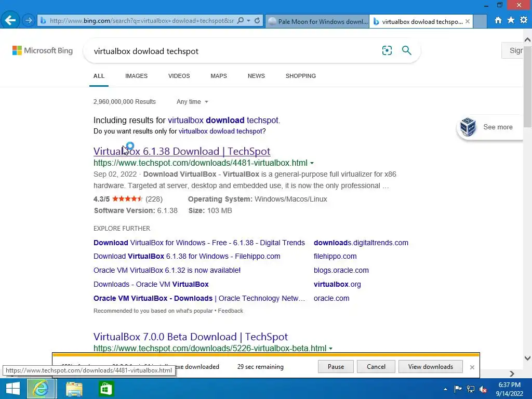
Task: Click the virtualbox.org domain link
Action: pyautogui.click(x=337, y=284)
